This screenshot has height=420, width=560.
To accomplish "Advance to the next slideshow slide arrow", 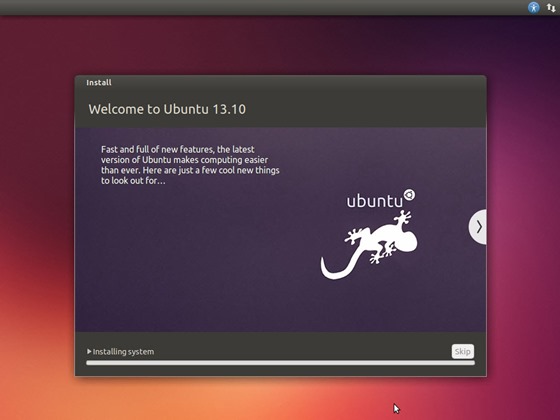I will tap(478, 227).
